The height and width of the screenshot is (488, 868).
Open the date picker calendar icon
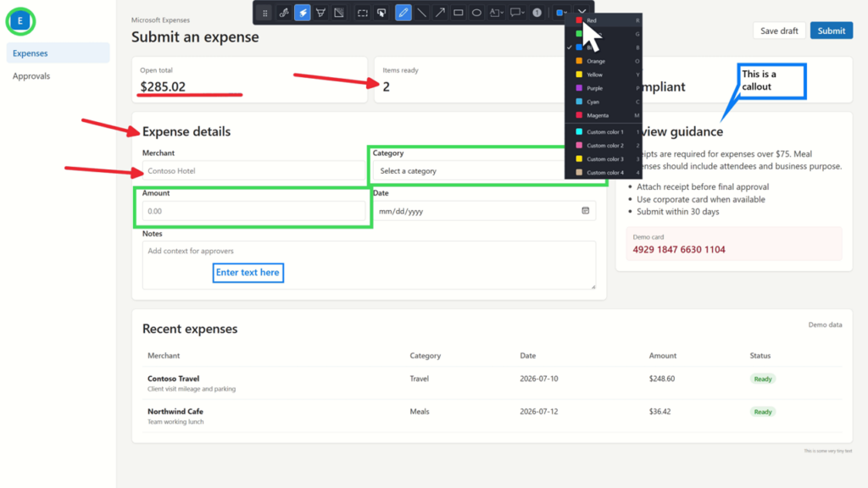pyautogui.click(x=585, y=211)
